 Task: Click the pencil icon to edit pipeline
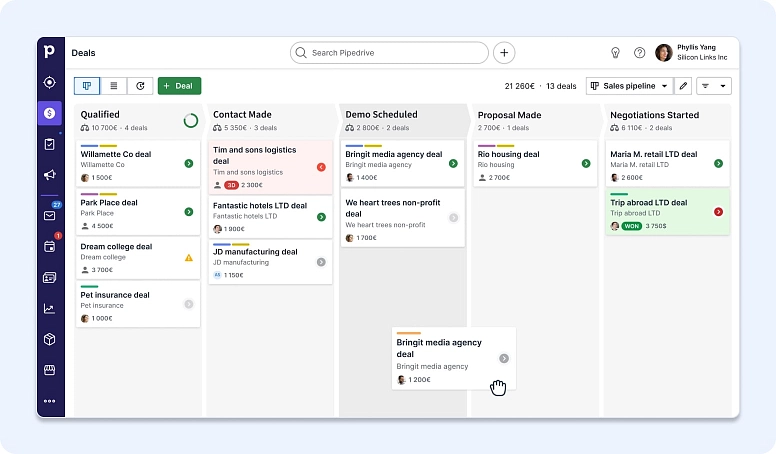(684, 86)
